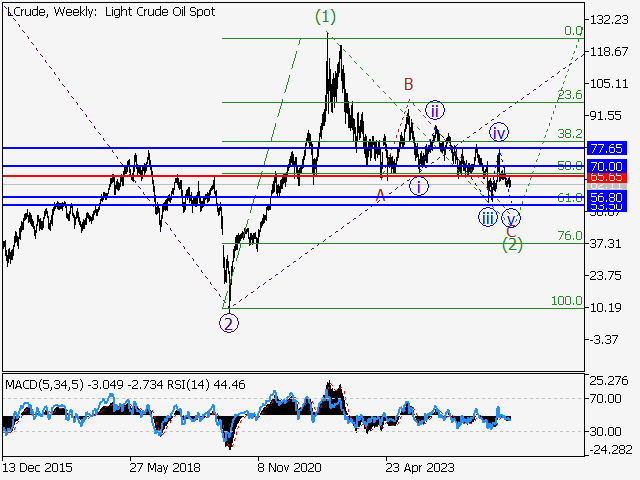
Task: Click the 77.65 blue price level tag
Action: [606, 148]
